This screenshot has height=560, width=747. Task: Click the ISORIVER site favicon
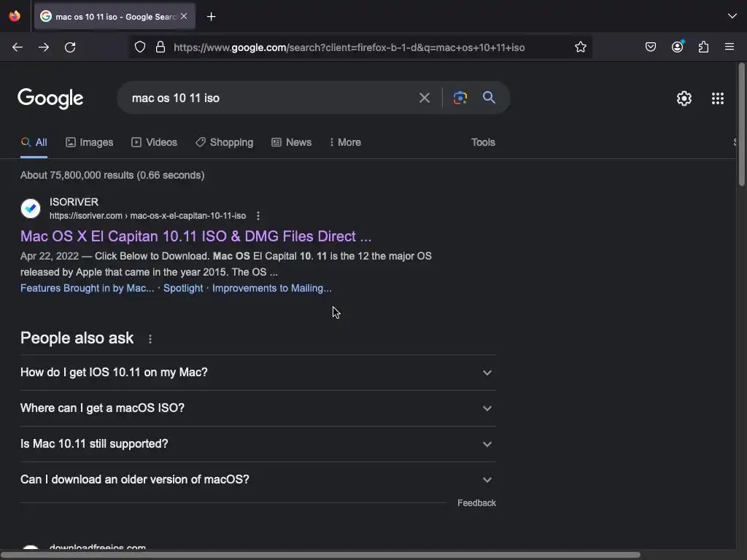[x=31, y=209]
